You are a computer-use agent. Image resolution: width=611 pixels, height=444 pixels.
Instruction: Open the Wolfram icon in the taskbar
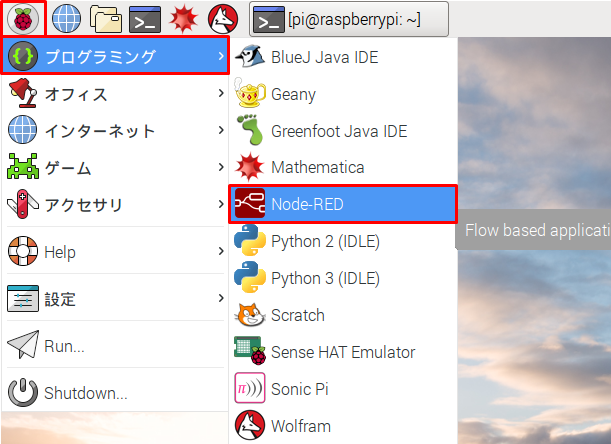(x=223, y=19)
